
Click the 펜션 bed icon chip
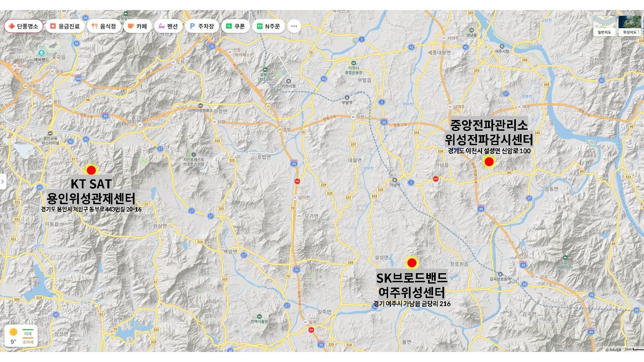pos(162,26)
